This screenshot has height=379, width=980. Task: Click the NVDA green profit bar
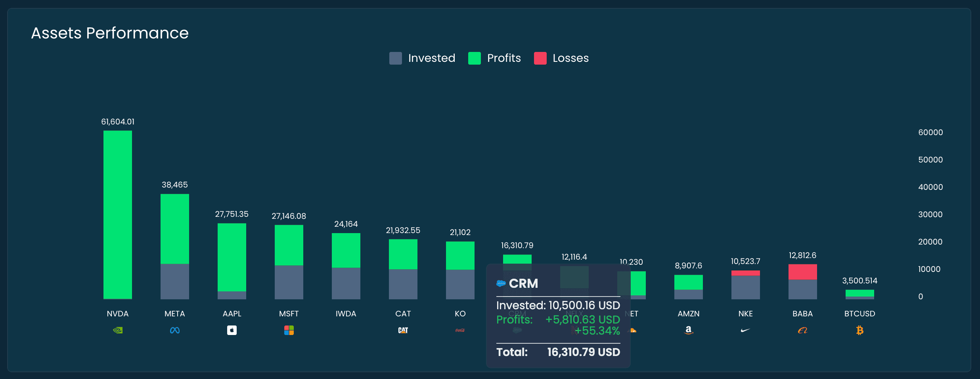[x=118, y=214]
